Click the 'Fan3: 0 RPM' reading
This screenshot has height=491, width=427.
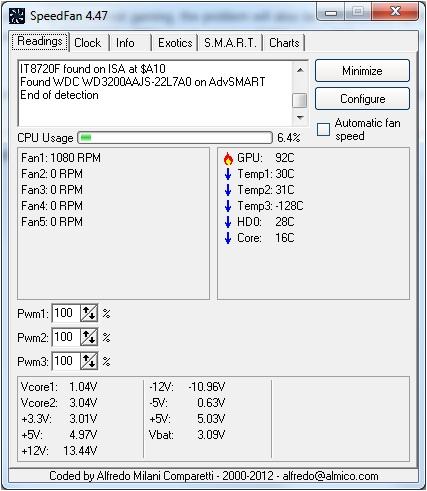coord(52,190)
